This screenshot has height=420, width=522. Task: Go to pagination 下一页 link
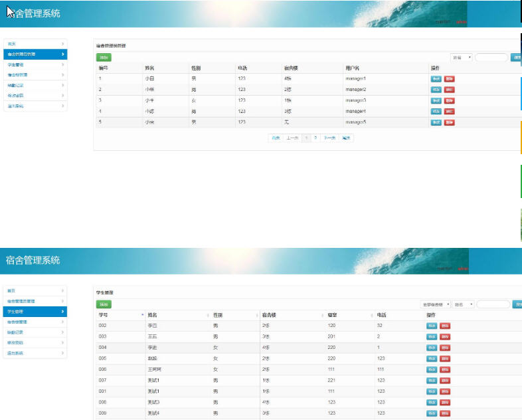[329, 138]
